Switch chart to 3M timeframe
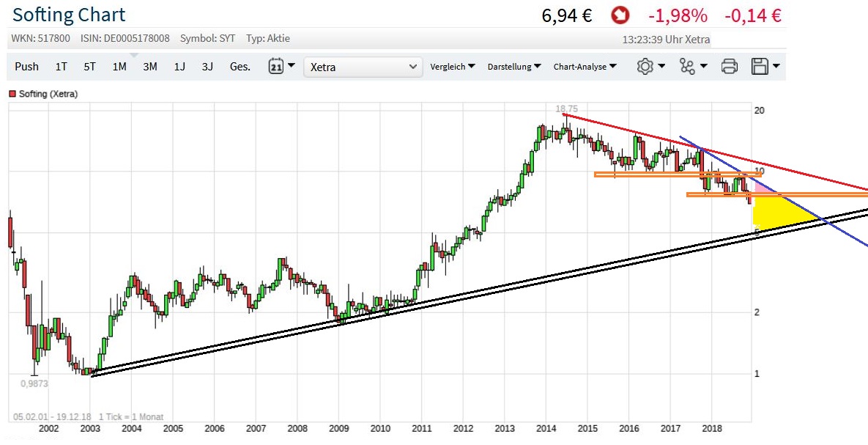 click(x=149, y=67)
